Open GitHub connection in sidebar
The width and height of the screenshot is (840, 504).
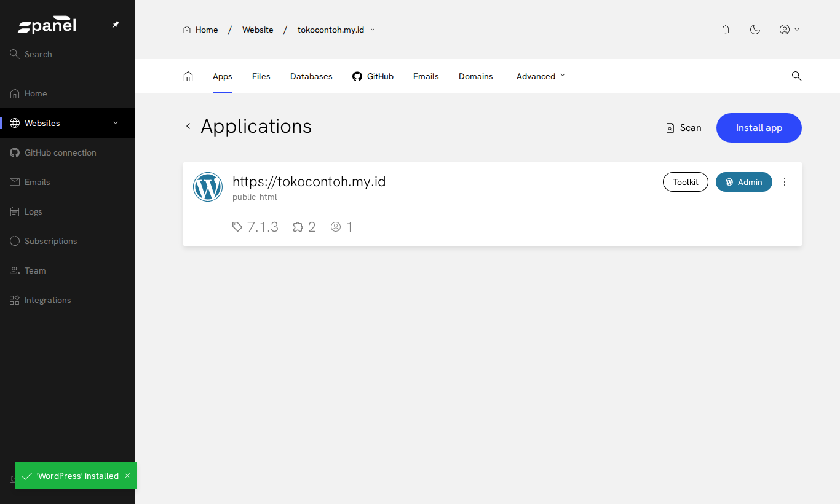68,152
